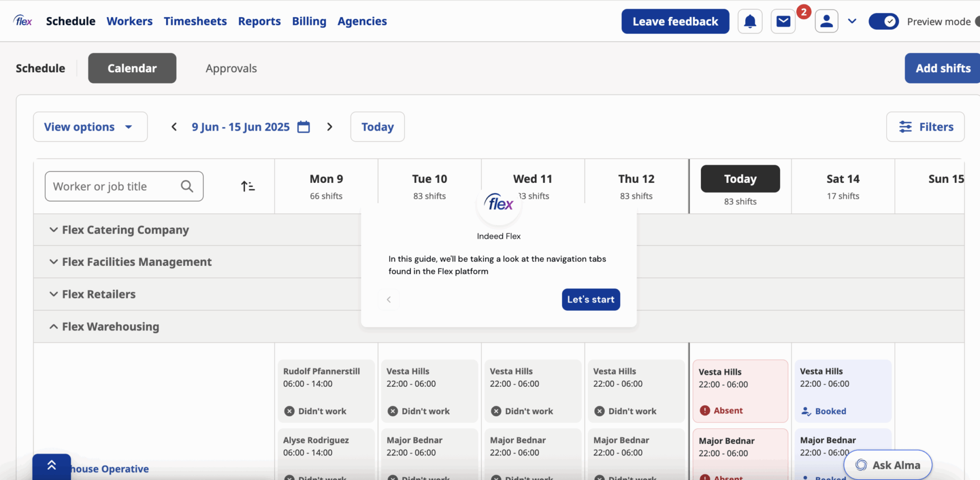Click the unread messages badge 2
The image size is (980, 480).
click(x=803, y=12)
